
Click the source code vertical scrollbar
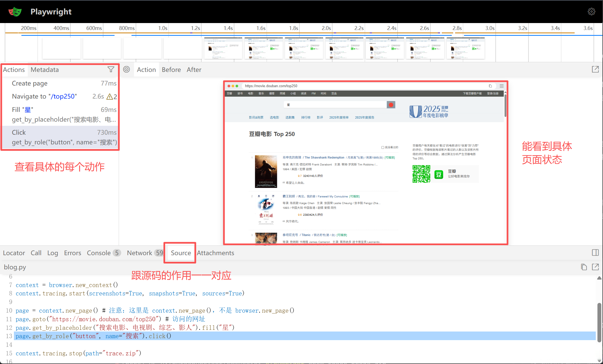point(599,322)
